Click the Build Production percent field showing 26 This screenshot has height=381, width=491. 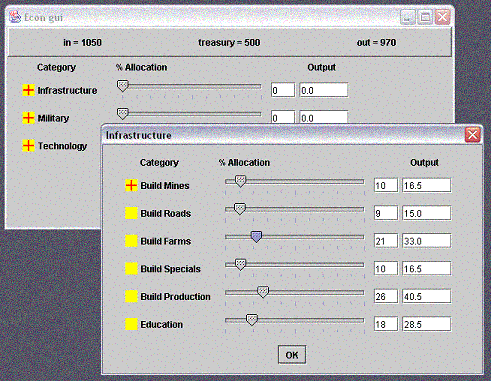tap(386, 296)
